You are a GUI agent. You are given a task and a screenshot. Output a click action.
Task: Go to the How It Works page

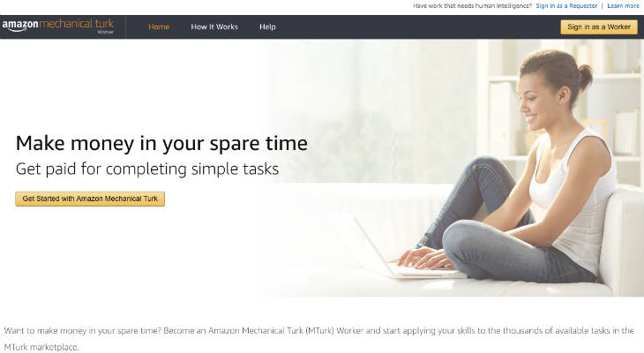point(214,26)
